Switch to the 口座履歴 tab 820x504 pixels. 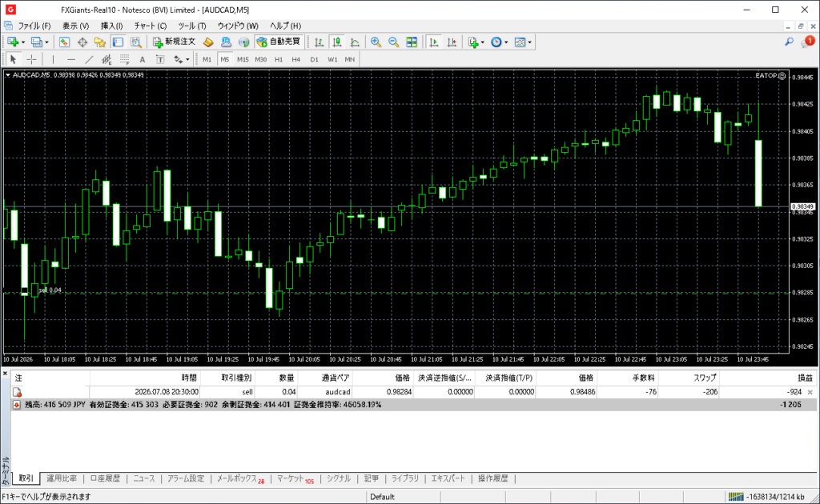coord(105,478)
